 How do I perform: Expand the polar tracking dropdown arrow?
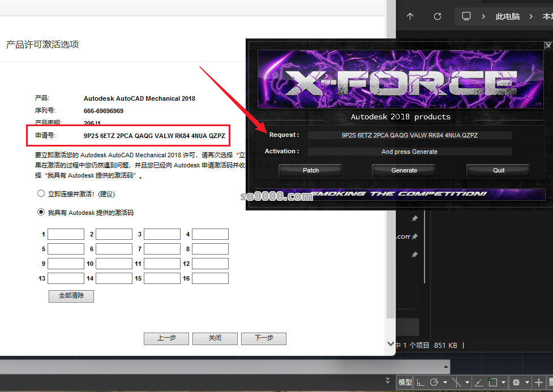pyautogui.click(x=444, y=383)
